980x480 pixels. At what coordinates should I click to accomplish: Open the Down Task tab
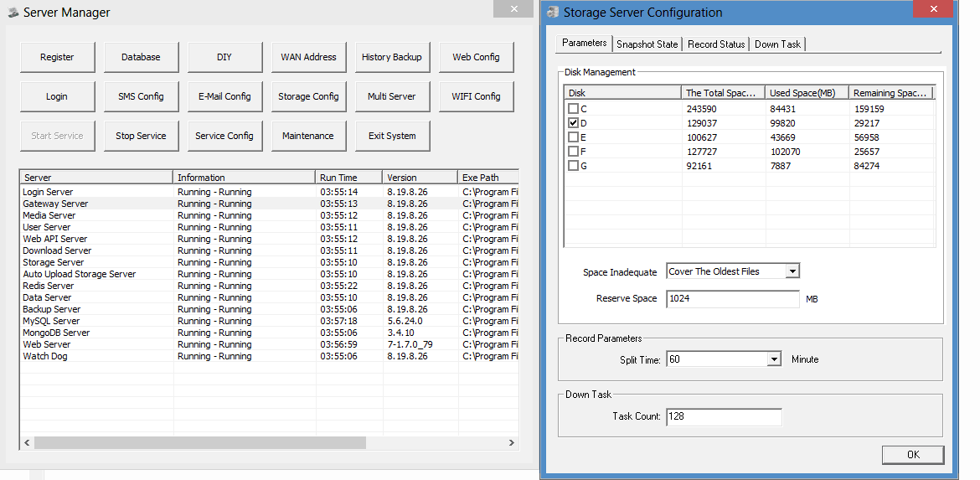777,44
